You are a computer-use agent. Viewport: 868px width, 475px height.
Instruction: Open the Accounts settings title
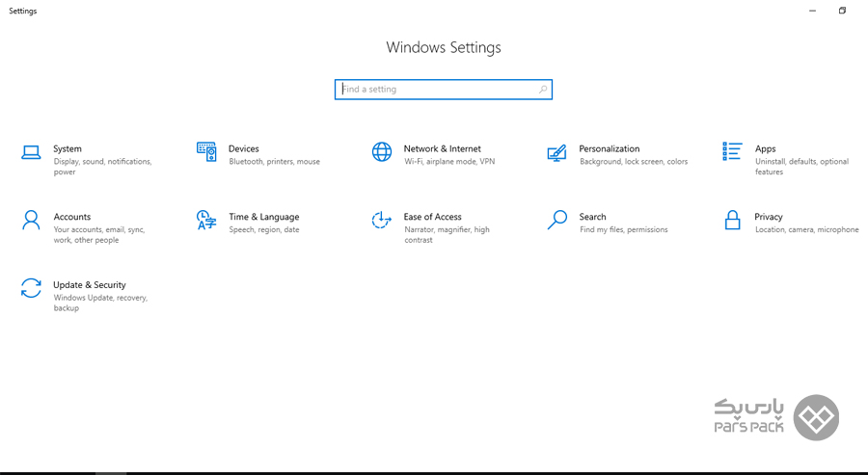coord(72,217)
